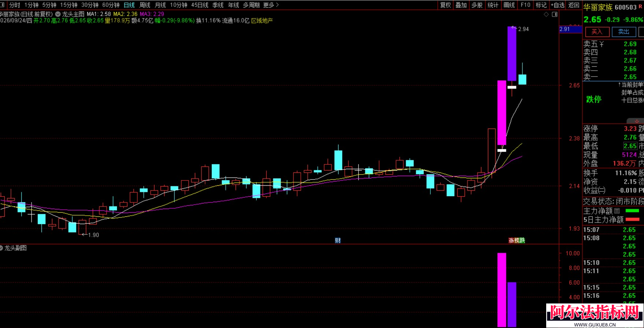Toggle the right side panel icon
644x328 pixels.
click(555, 14)
